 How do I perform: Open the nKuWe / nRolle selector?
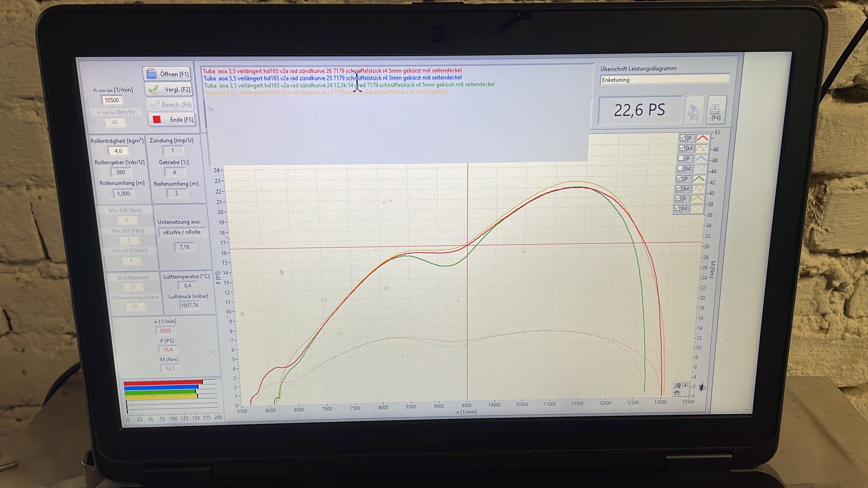[182, 232]
